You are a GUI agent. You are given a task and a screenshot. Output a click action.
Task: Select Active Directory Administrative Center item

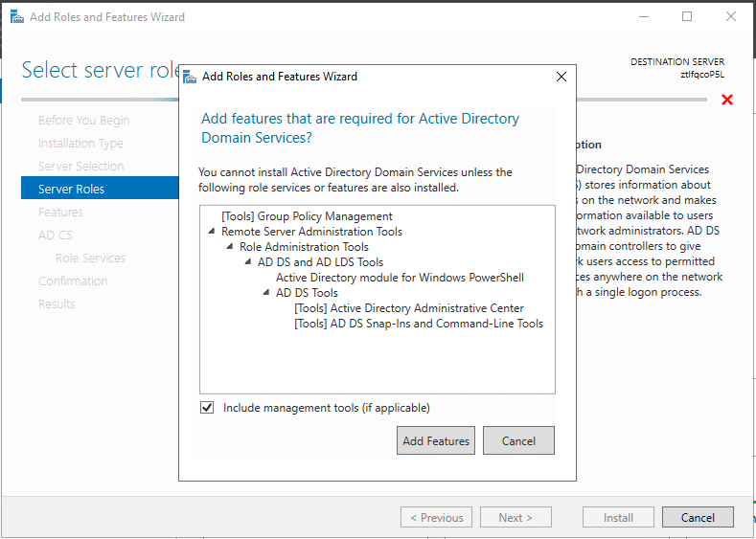point(409,308)
